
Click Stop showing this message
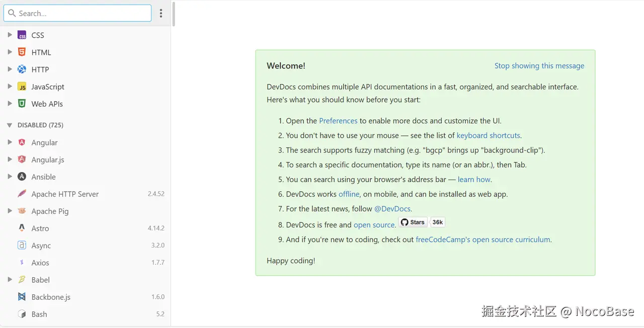pyautogui.click(x=539, y=65)
